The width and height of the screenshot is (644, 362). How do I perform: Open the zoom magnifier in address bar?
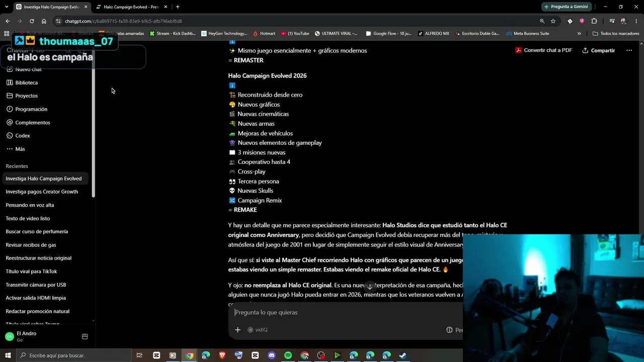[x=542, y=21]
